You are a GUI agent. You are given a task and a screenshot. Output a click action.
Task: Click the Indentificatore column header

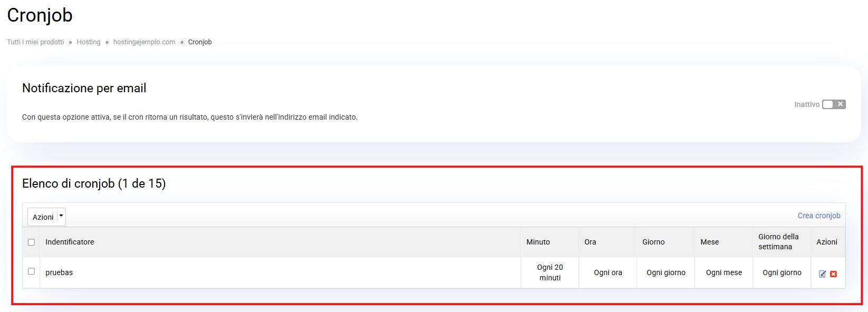click(x=70, y=242)
